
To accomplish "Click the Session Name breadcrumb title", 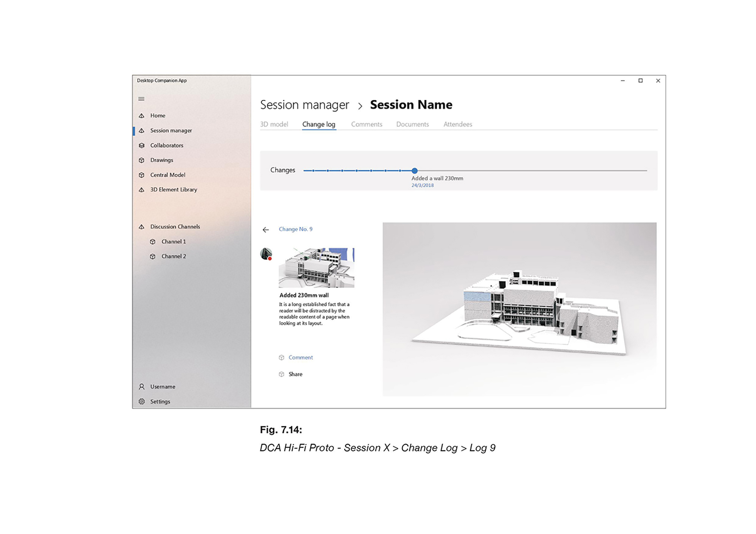I will pyautogui.click(x=411, y=105).
